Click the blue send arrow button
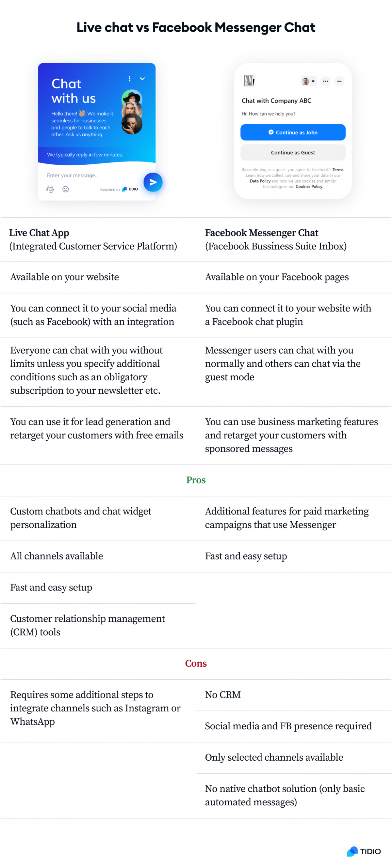This screenshot has height=868, width=392. (x=153, y=183)
